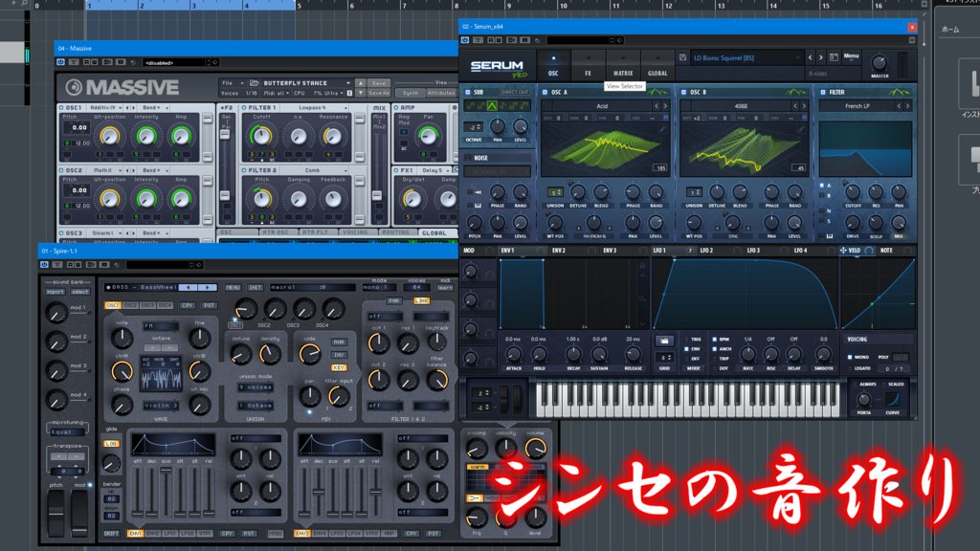Toggle MONO checkbox in Serum voicing
The image size is (980, 551).
(x=850, y=357)
